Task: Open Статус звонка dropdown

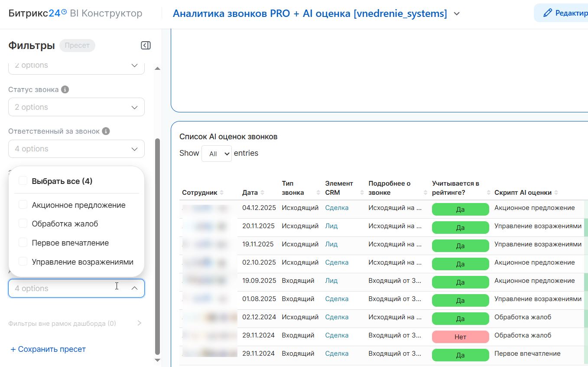Action: 76,107
